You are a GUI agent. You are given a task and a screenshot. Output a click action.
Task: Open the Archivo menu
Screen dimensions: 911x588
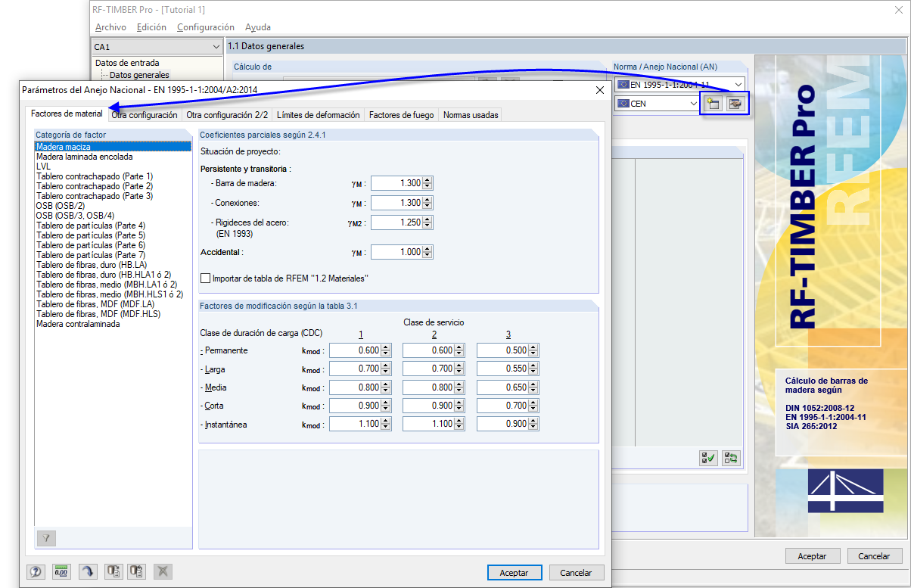pos(110,27)
